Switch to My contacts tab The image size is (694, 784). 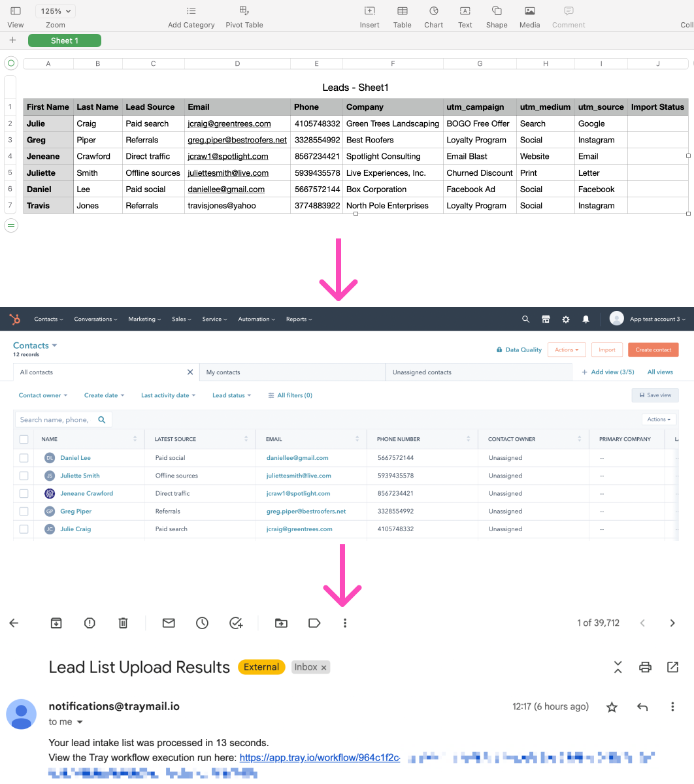click(x=291, y=372)
